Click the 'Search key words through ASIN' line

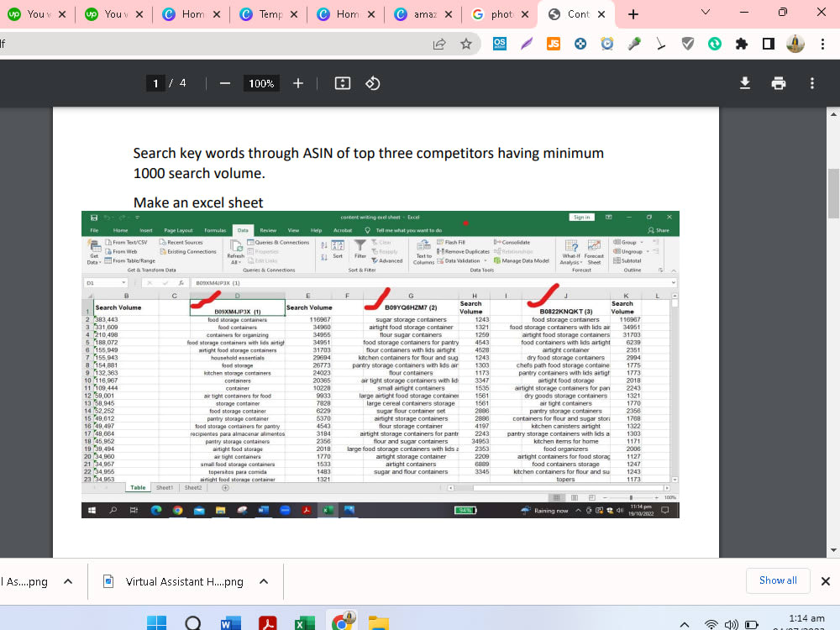click(x=368, y=153)
